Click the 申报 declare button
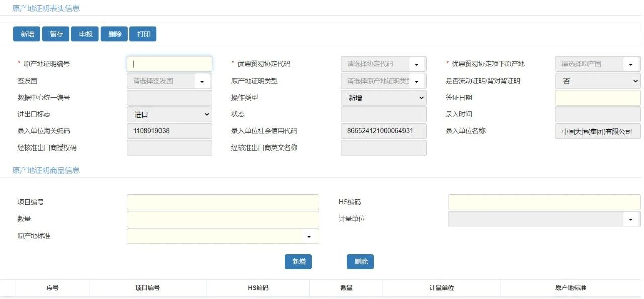Screen dimensions: 644x299 click(x=85, y=34)
